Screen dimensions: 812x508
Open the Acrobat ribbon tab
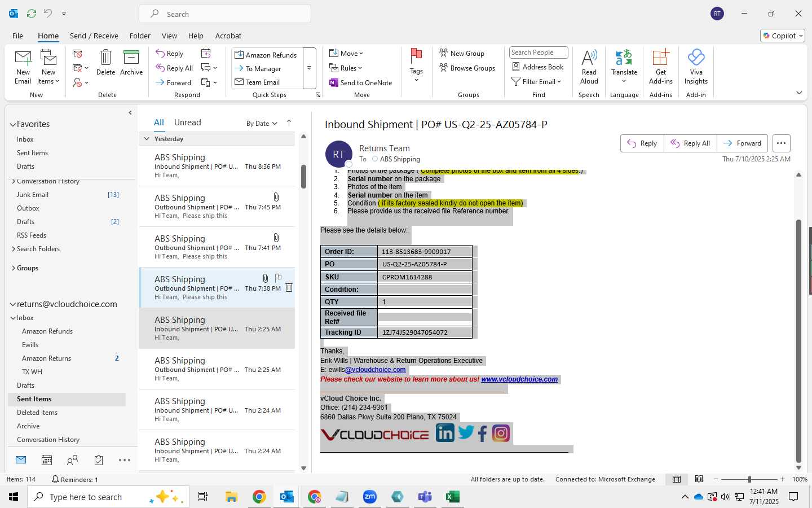point(228,36)
